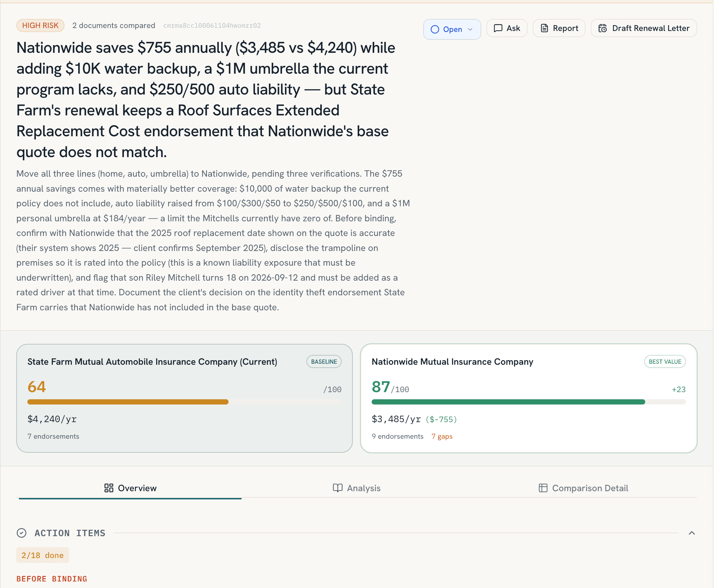The height and width of the screenshot is (588, 714).
Task: Click the comparison ID cmrma8ccl00061104hwomrr02
Action: pyautogui.click(x=212, y=26)
